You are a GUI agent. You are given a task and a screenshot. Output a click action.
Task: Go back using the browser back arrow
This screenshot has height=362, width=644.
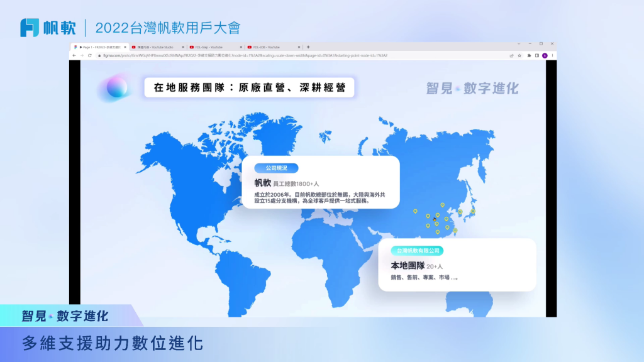[x=74, y=55]
